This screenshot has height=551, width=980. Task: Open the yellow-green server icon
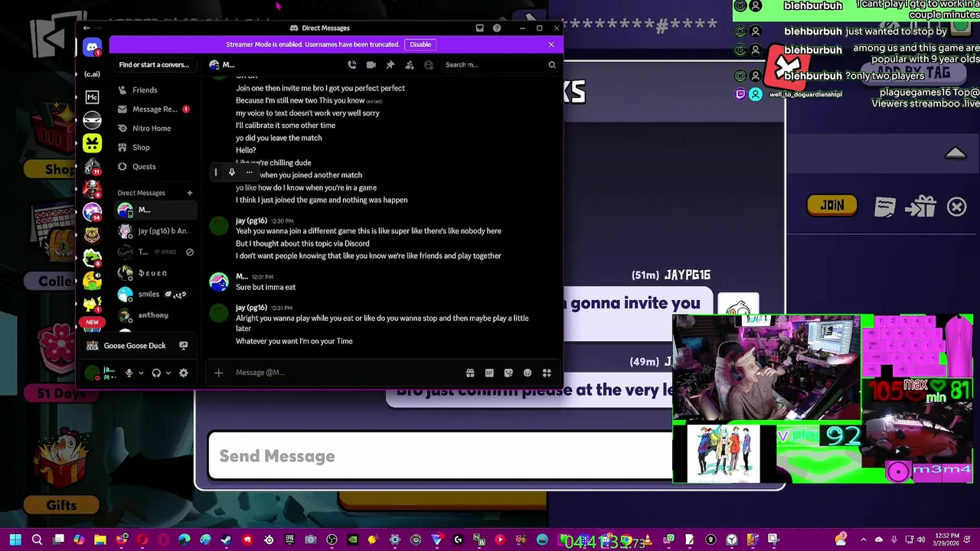coord(92,143)
